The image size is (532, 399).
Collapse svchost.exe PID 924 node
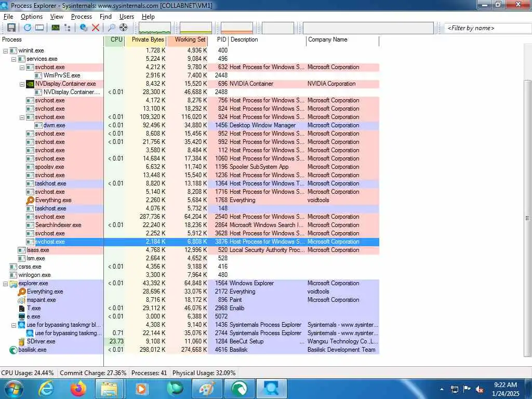(22, 117)
